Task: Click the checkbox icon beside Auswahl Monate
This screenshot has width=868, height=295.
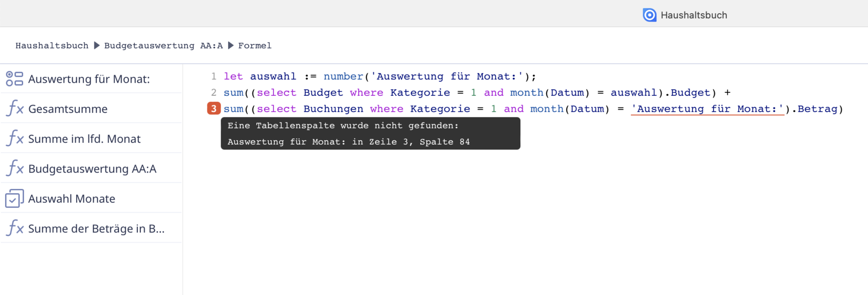Action: point(15,198)
